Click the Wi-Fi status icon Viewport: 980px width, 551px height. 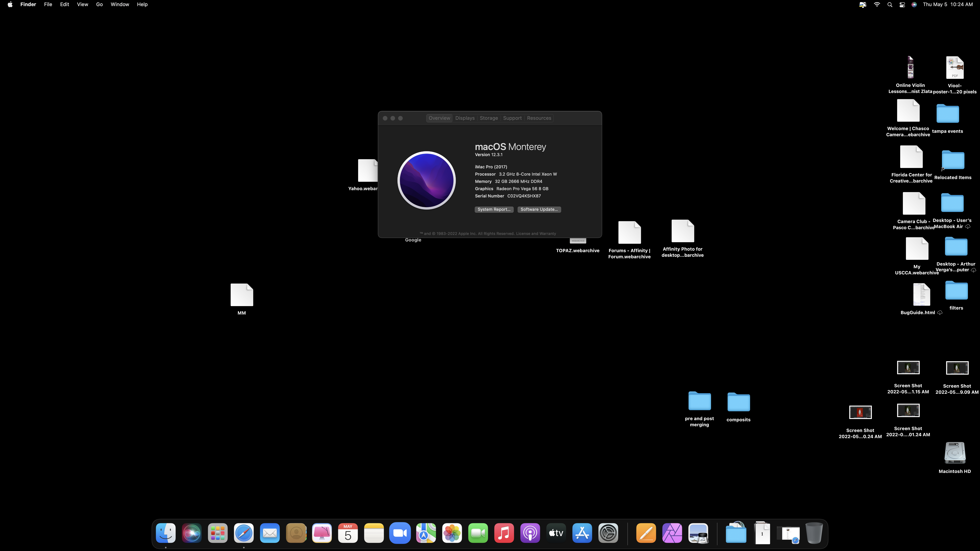(877, 5)
